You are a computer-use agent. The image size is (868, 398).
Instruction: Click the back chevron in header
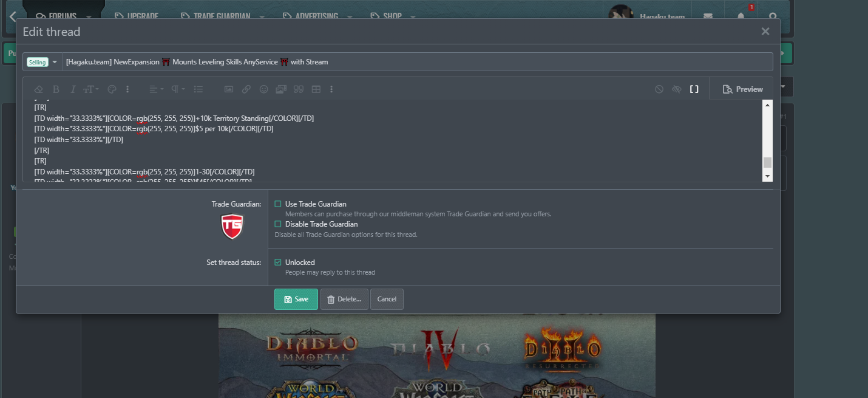pyautogui.click(x=13, y=16)
